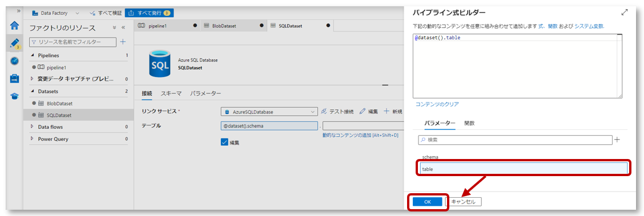The image size is (644, 216).
Task: Click the 編集 pencil button
Action: tap(368, 111)
